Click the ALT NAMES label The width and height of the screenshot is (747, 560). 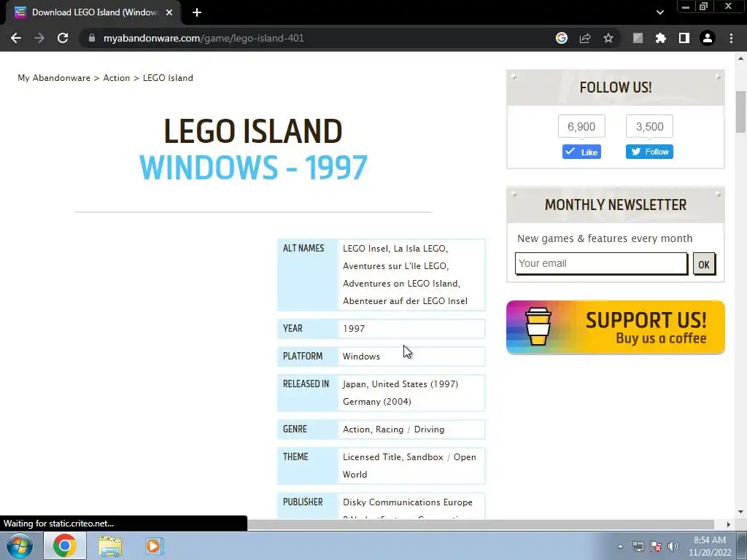point(303,248)
